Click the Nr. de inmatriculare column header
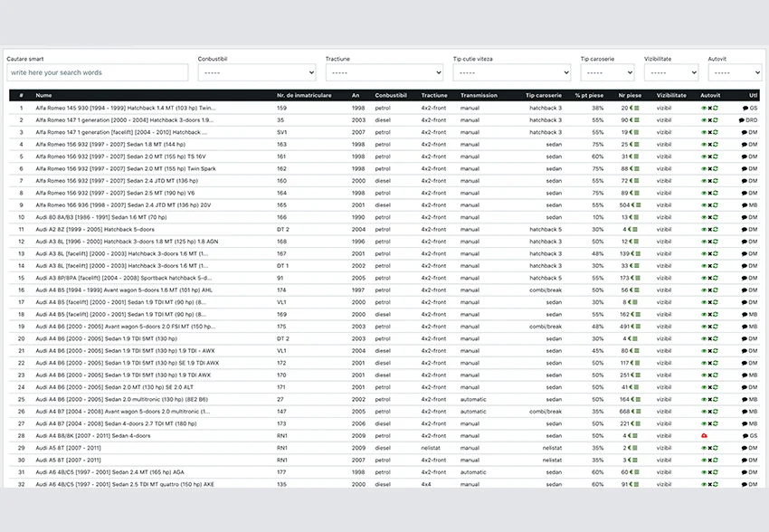 click(304, 96)
